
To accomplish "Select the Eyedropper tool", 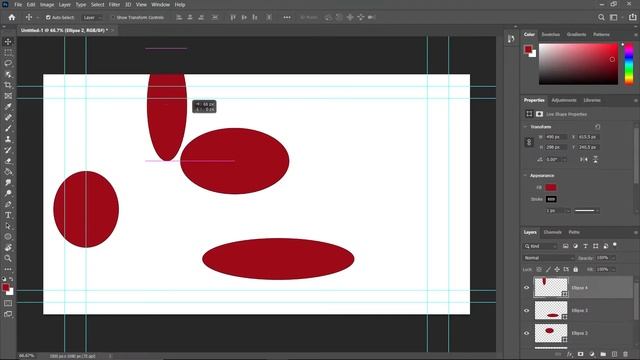I will [8, 107].
